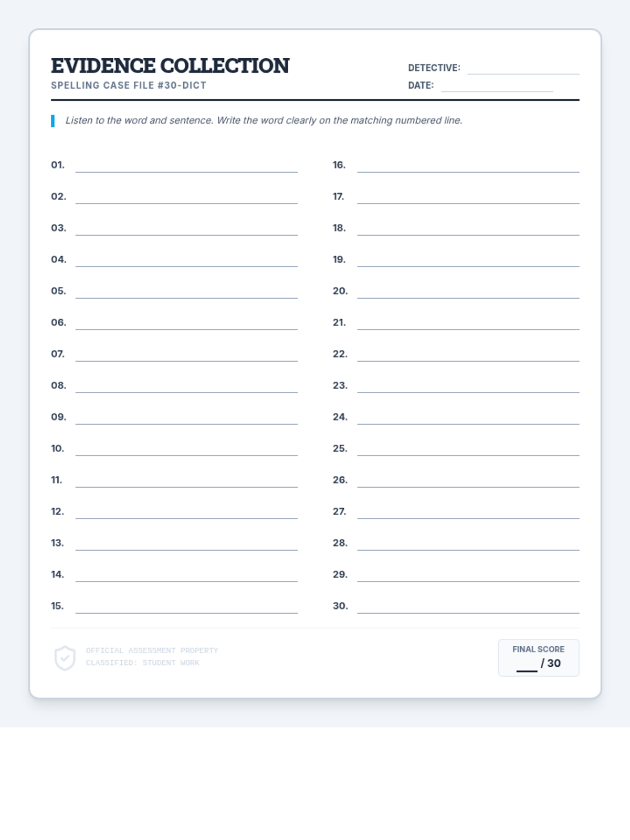Focus the answer line for number 25
The height and width of the screenshot is (840, 630).
click(x=468, y=450)
